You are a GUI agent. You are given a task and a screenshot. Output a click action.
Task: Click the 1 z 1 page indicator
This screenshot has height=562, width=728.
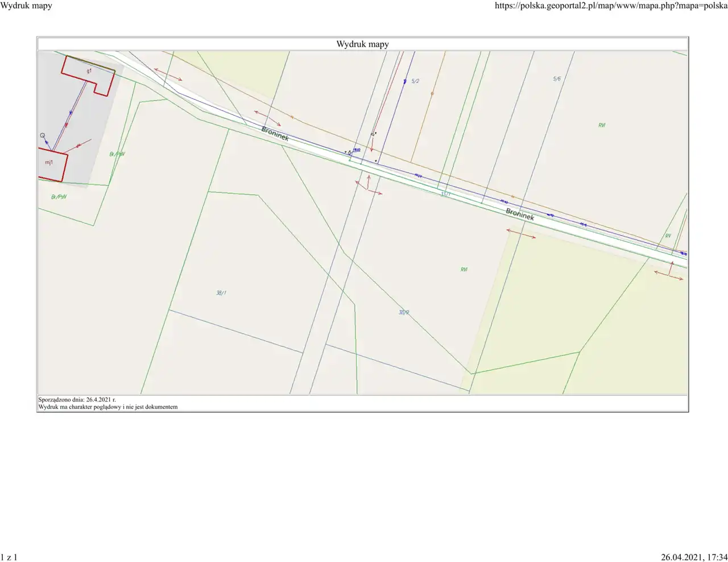pyautogui.click(x=9, y=557)
